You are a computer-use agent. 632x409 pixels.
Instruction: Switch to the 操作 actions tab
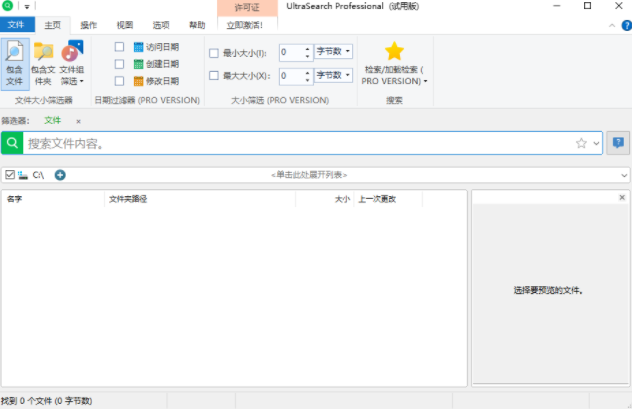click(89, 25)
